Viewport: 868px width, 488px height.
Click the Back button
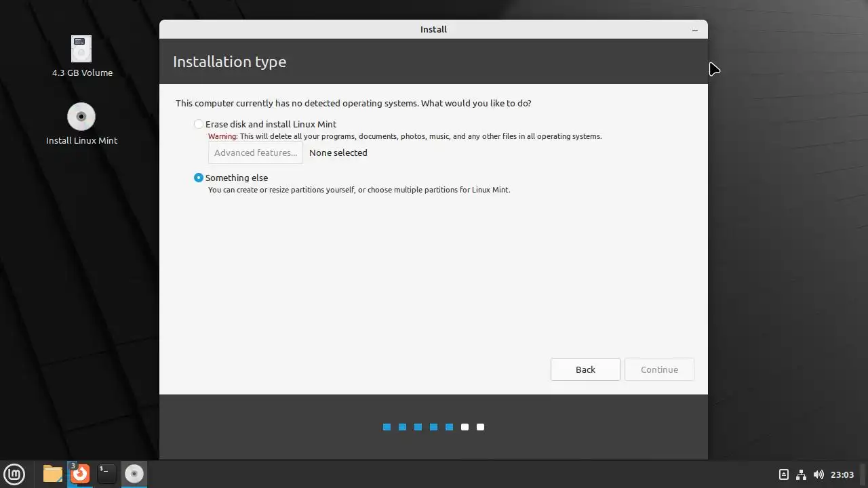pyautogui.click(x=585, y=369)
